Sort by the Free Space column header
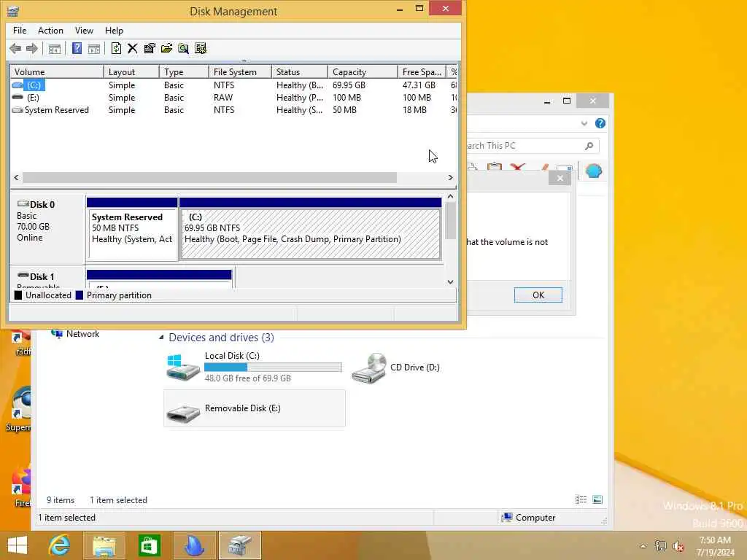 point(422,72)
